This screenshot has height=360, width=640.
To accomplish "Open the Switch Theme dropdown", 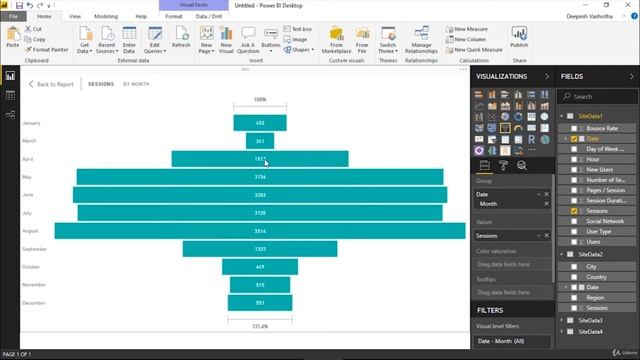I will point(388,40).
